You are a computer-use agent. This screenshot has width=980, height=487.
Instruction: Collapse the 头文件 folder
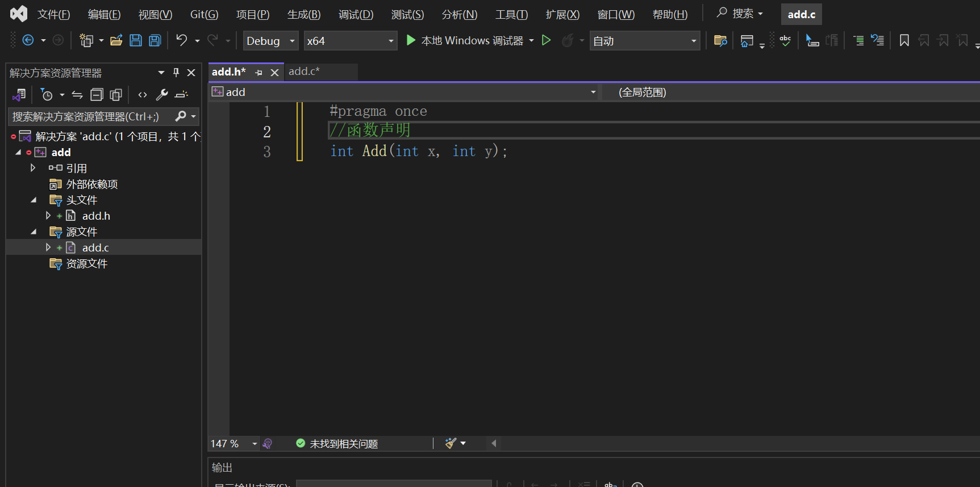pyautogui.click(x=34, y=200)
